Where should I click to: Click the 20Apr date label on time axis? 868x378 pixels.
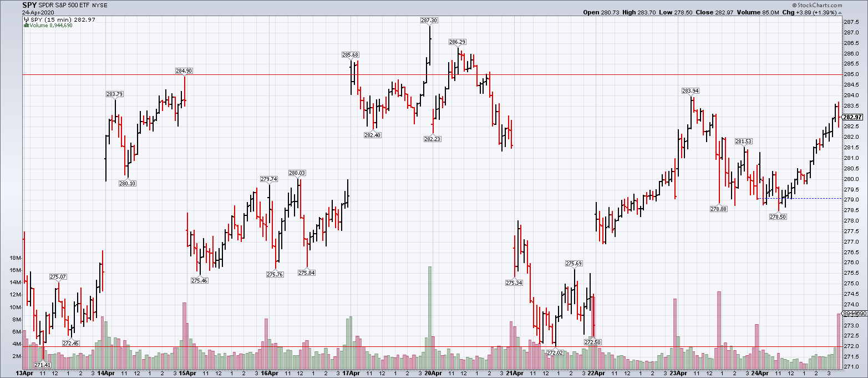(x=433, y=373)
